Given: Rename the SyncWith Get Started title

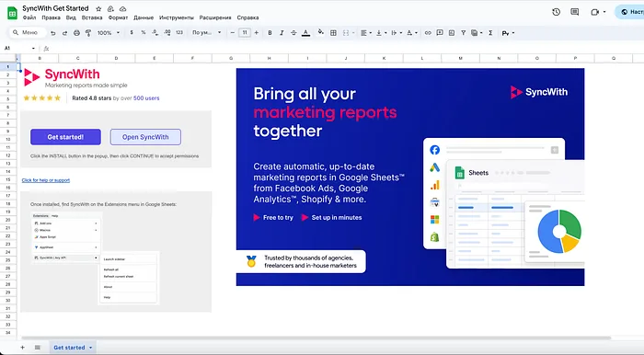Looking at the screenshot, I should (55, 8).
